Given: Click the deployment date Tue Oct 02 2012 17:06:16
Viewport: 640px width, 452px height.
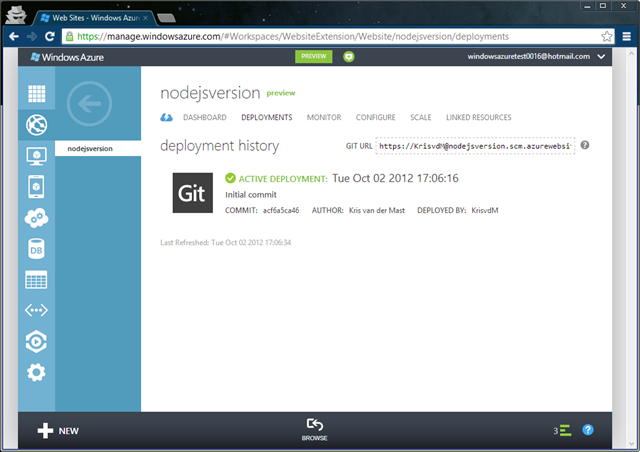Looking at the screenshot, I should 395,178.
